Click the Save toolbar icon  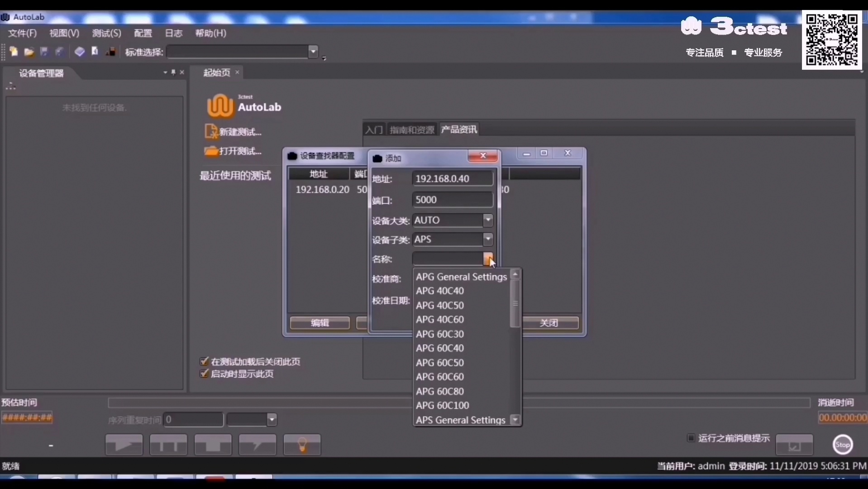pyautogui.click(x=44, y=52)
